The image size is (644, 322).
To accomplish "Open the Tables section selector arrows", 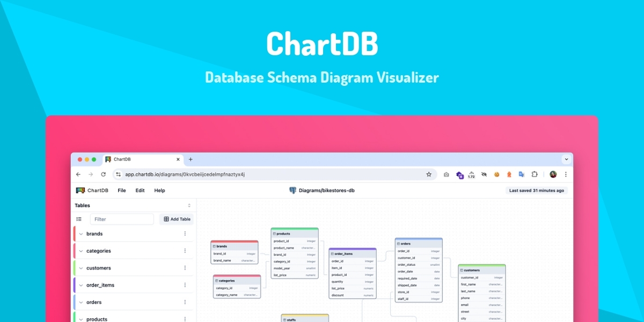I will point(189,206).
